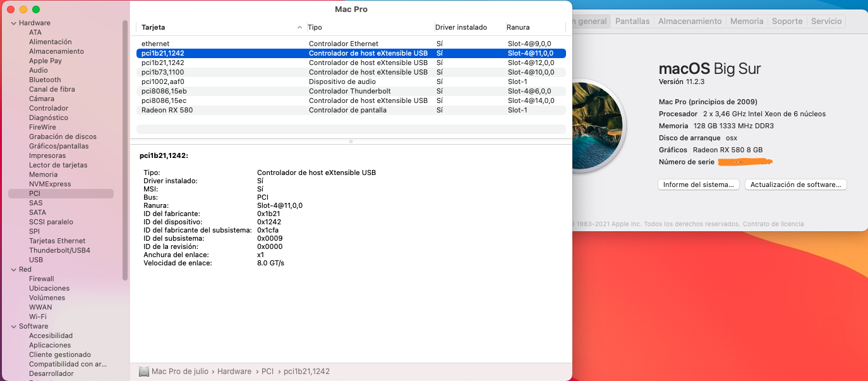Select Wi-Fi under Red
This screenshot has width=868, height=381.
37,317
